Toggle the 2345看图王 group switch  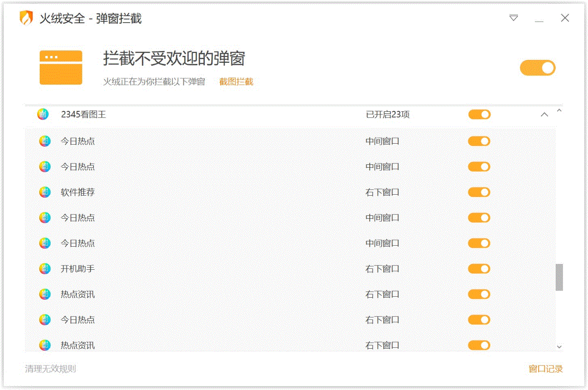(x=479, y=115)
